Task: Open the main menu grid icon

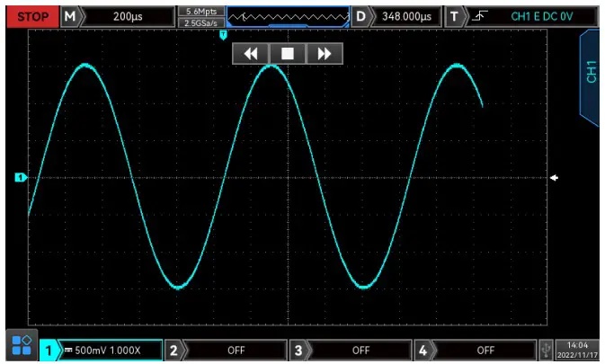Action: 22,345
